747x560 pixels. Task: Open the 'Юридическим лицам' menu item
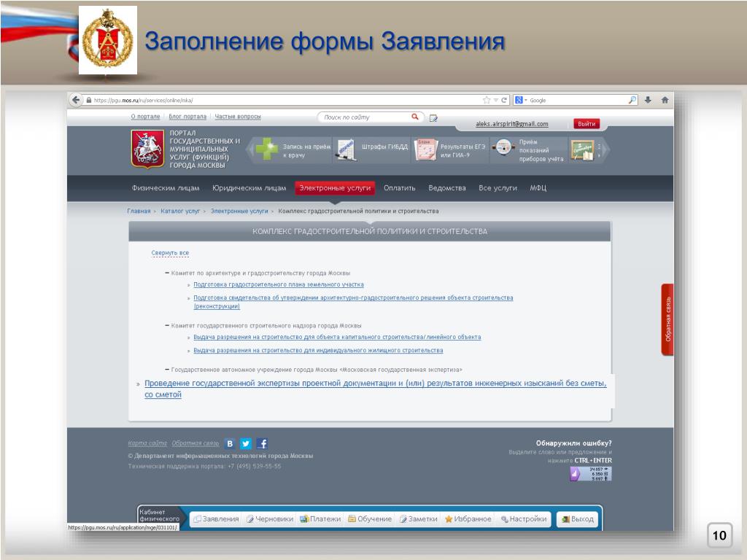pyautogui.click(x=249, y=188)
